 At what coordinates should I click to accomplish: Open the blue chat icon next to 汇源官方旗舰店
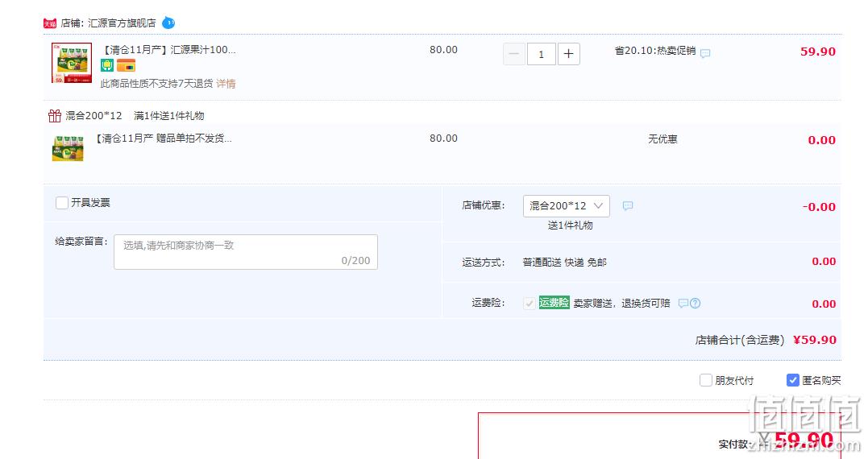tap(168, 23)
